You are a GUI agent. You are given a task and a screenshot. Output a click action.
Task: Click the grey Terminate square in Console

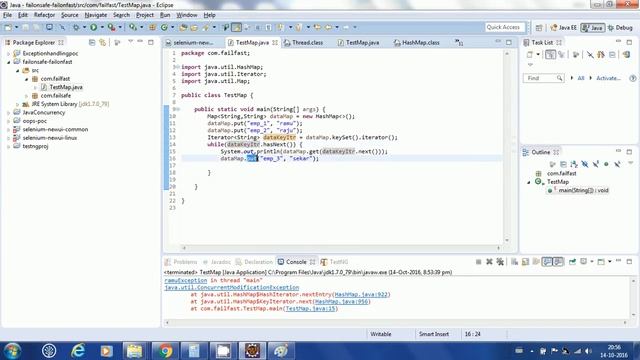click(478, 262)
